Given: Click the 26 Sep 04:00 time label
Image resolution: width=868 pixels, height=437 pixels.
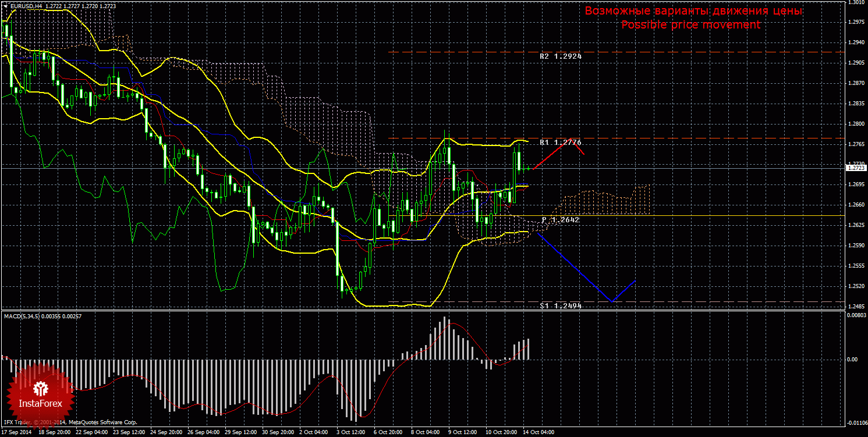Looking at the screenshot, I should click(204, 433).
